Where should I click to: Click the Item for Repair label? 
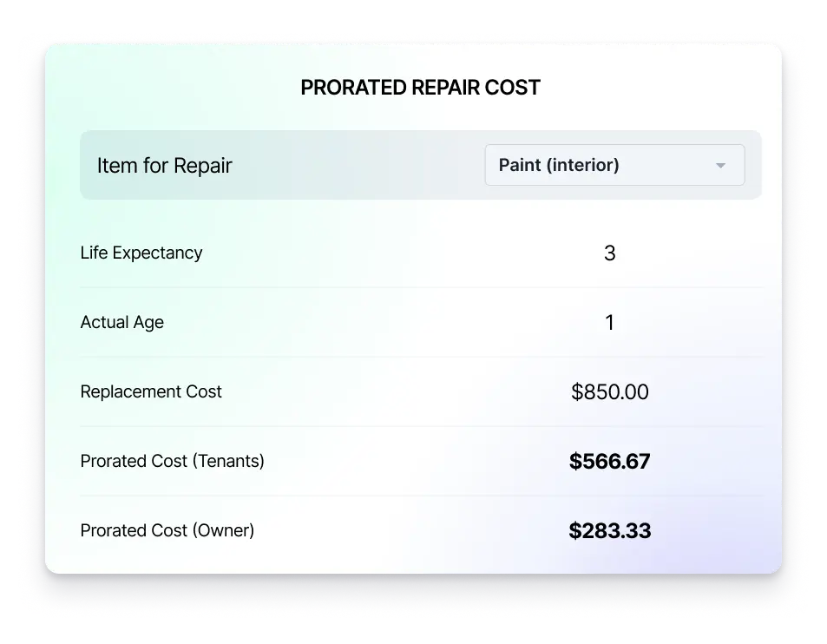click(x=164, y=165)
